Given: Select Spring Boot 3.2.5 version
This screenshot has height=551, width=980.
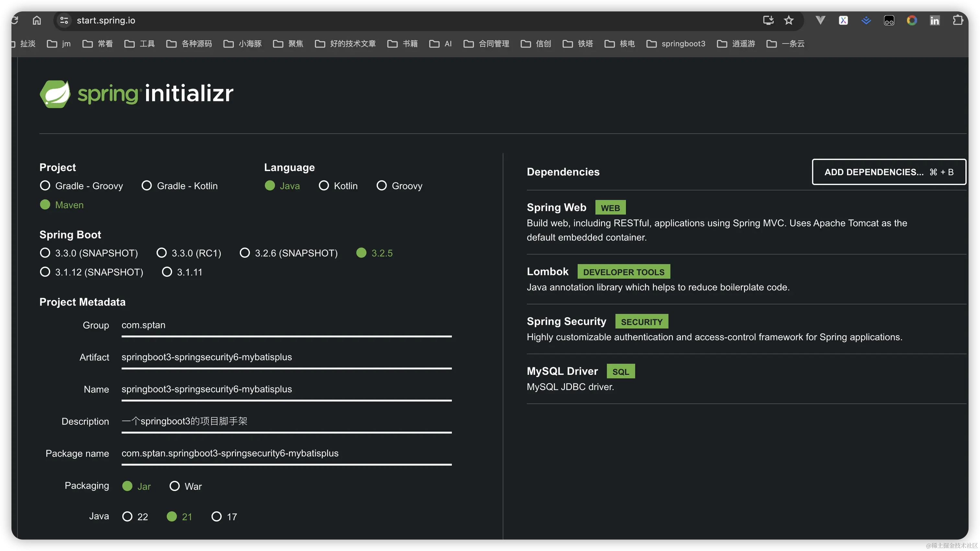Looking at the screenshot, I should coord(374,253).
